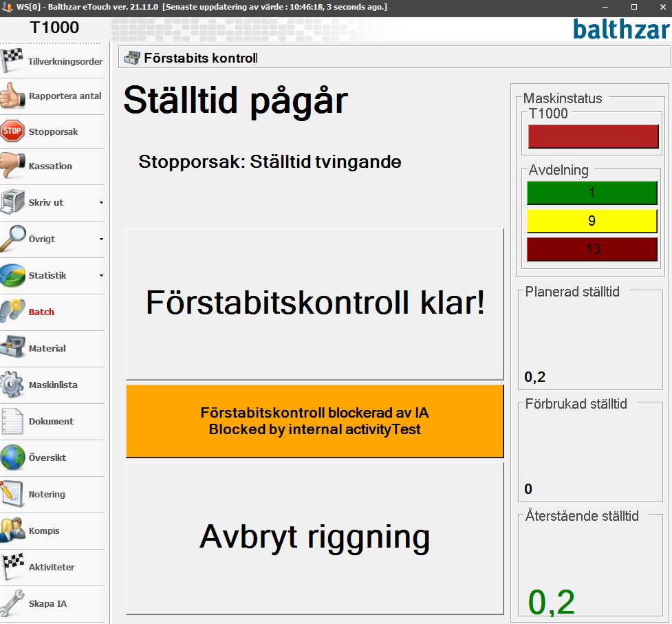
Task: Click the Förstabits kontroll header title
Action: [201, 58]
